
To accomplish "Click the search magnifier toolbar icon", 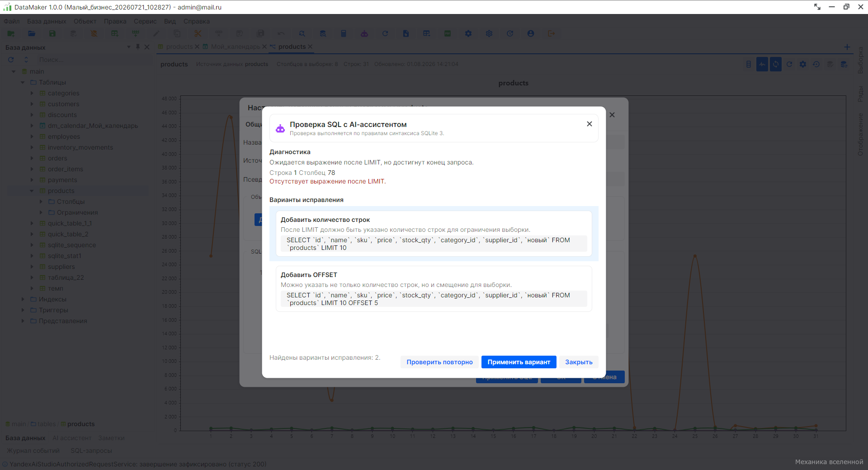I will pyautogui.click(x=302, y=33).
